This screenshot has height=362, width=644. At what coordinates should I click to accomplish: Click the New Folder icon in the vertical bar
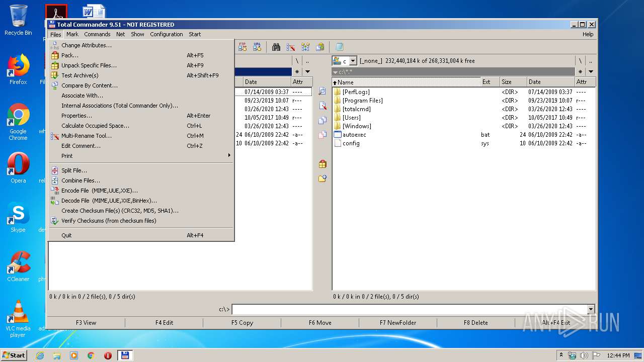point(323,178)
